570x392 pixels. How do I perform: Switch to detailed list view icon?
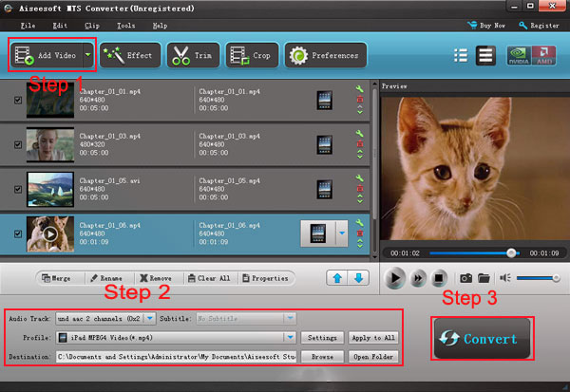pyautogui.click(x=461, y=56)
